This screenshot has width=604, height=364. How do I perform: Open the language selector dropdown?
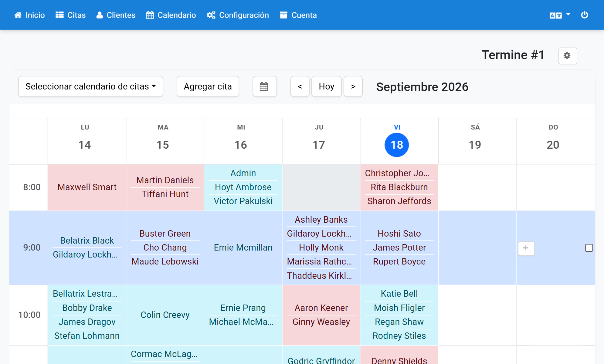pos(560,15)
